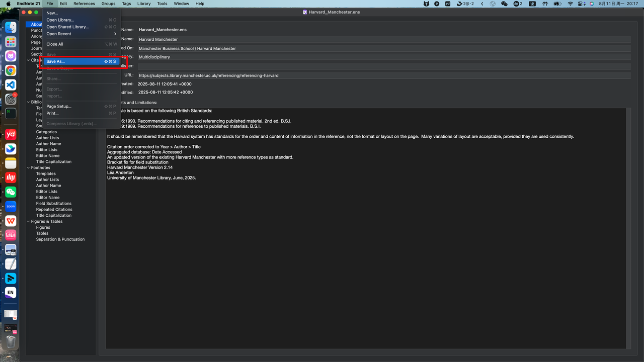This screenshot has width=644, height=362.
Task: Open Preview app in the dock
Action: [x=11, y=249]
